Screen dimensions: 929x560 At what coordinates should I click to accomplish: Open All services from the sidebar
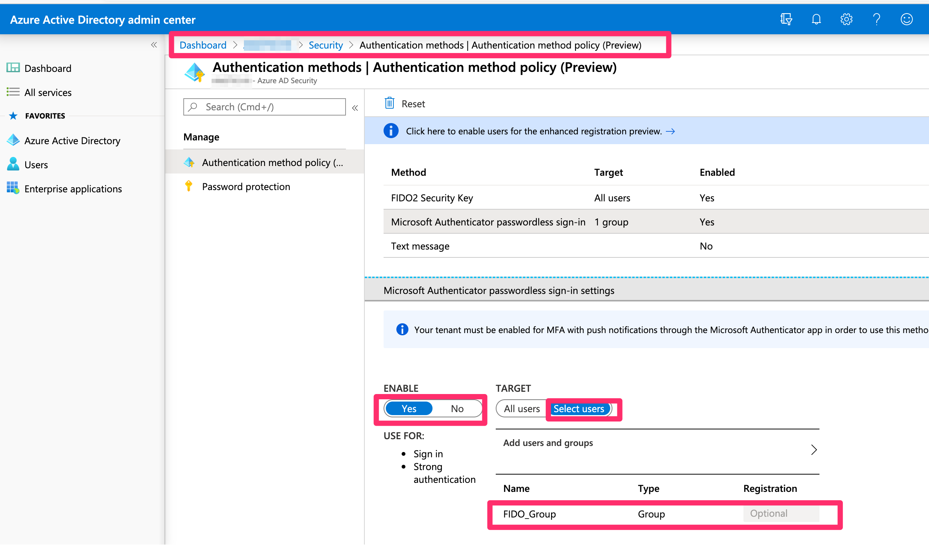[48, 92]
